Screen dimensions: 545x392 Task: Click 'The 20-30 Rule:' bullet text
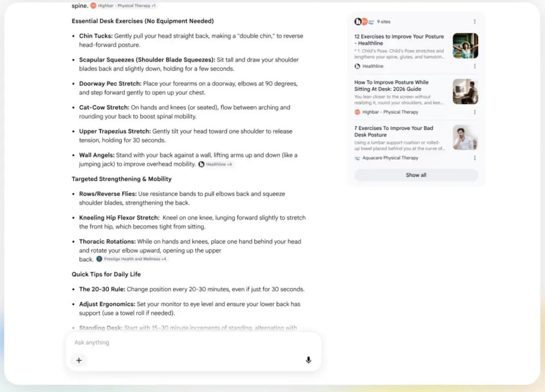(x=102, y=289)
